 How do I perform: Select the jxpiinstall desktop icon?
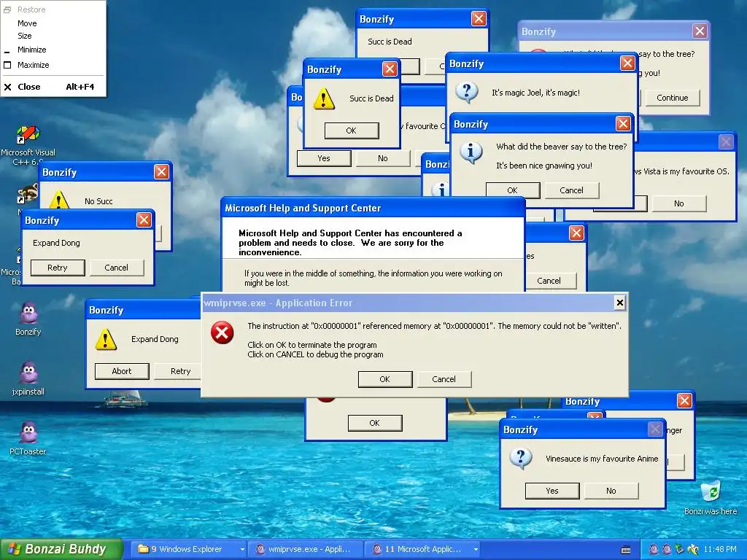coord(28,378)
